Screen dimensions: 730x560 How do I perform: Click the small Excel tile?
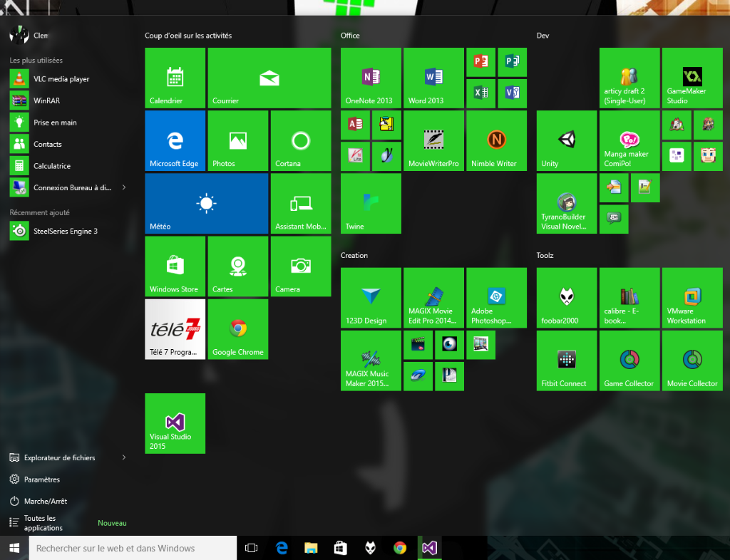pos(481,93)
